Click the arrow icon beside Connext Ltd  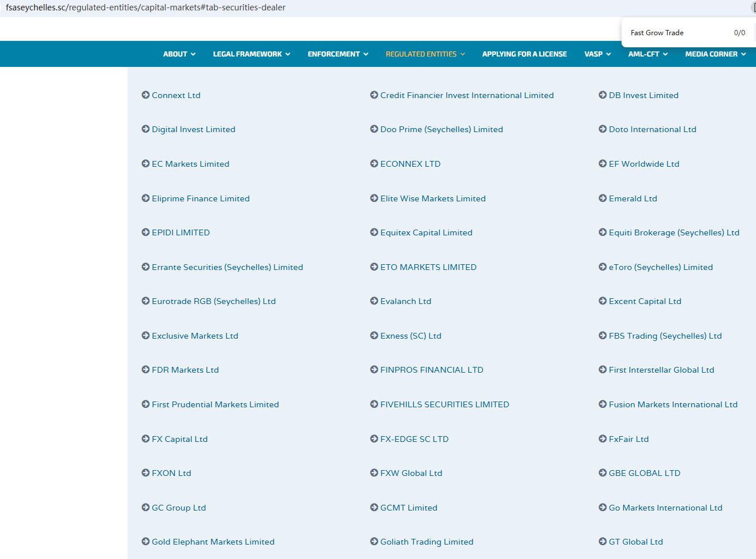pyautogui.click(x=145, y=95)
